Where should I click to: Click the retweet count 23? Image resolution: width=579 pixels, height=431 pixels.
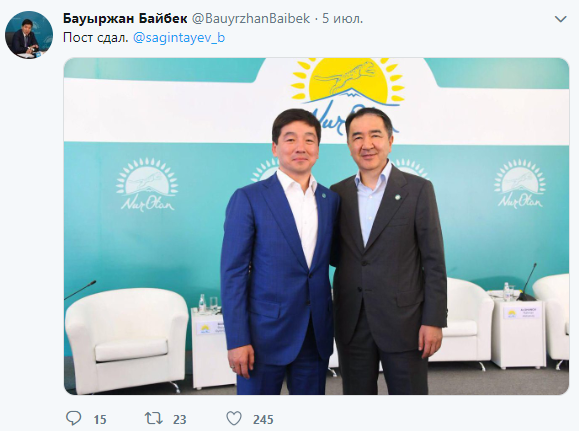coord(179,420)
